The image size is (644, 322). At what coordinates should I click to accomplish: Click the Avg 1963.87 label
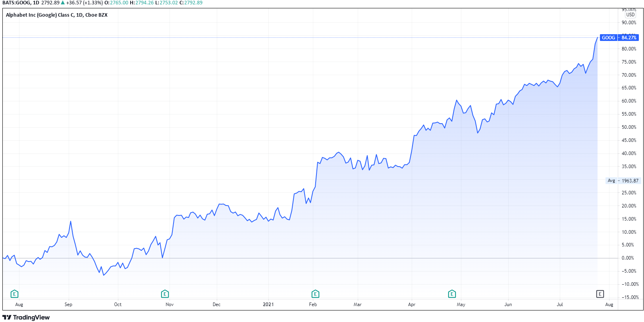(x=623, y=180)
